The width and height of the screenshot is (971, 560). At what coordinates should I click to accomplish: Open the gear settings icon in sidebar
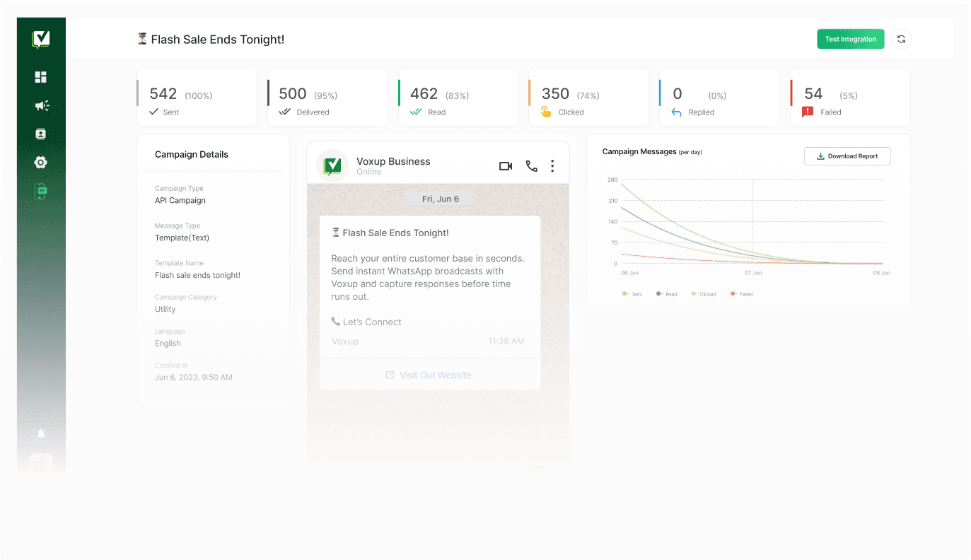tap(41, 163)
